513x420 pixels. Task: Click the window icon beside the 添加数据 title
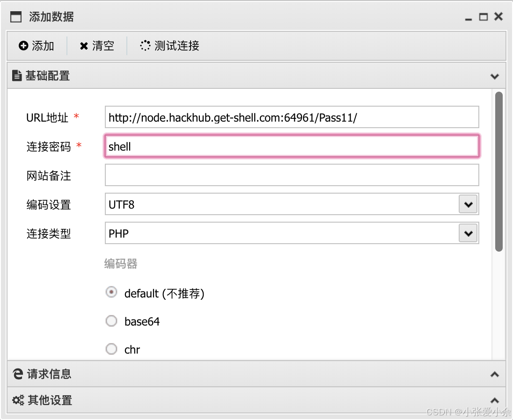pyautogui.click(x=16, y=17)
